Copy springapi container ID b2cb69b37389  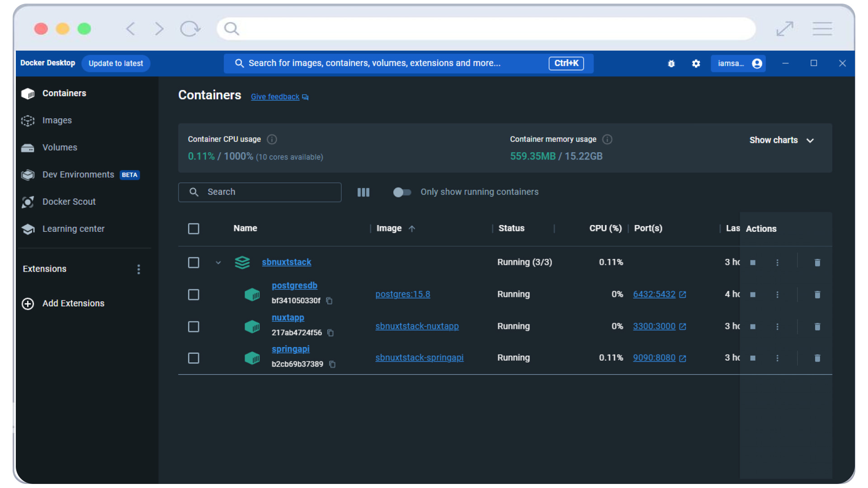point(332,364)
